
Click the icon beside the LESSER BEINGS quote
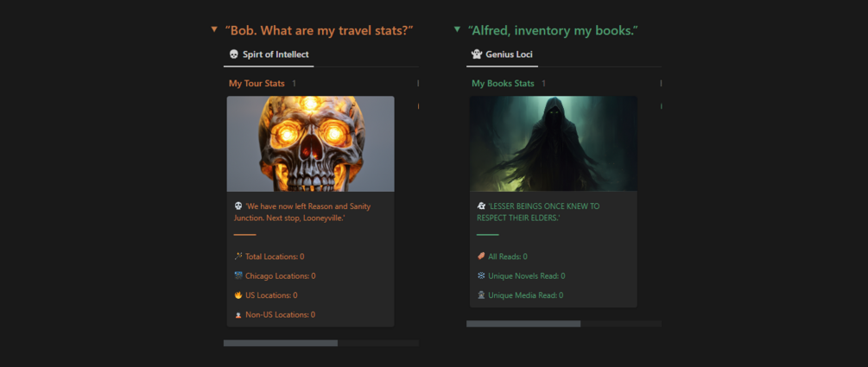481,206
